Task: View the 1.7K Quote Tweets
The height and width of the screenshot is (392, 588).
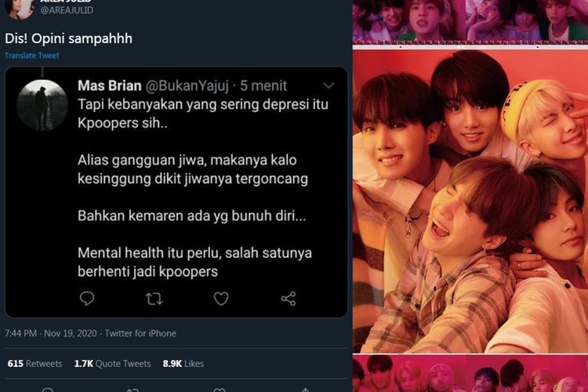Action: pyautogui.click(x=112, y=364)
